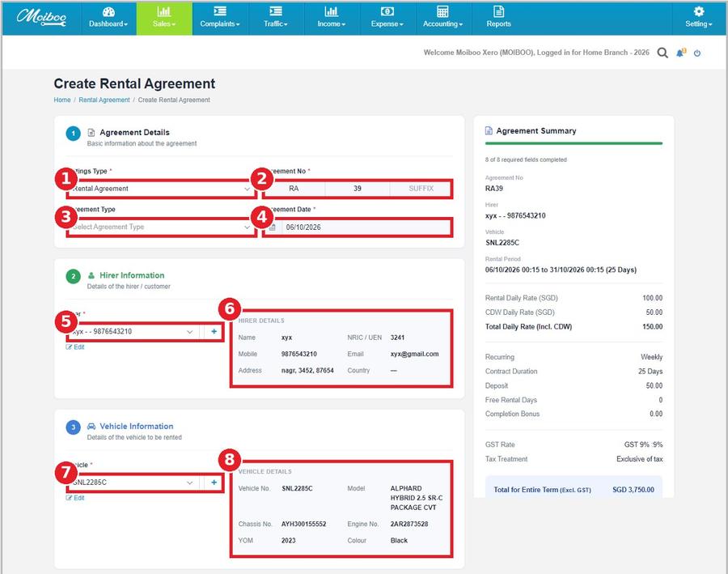728x574 pixels.
Task: Open the Vehicle selection dropdown
Action: click(133, 483)
